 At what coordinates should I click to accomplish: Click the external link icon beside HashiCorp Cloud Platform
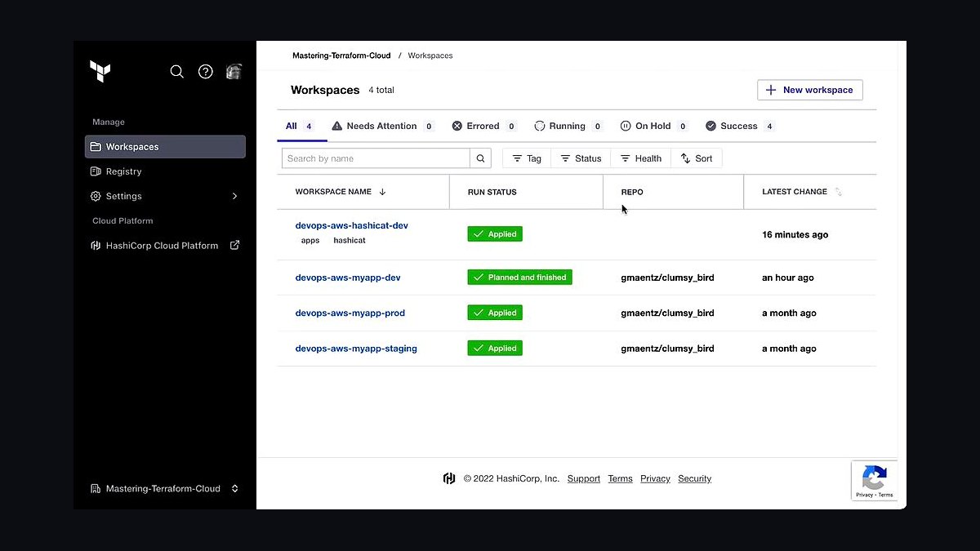pyautogui.click(x=234, y=245)
